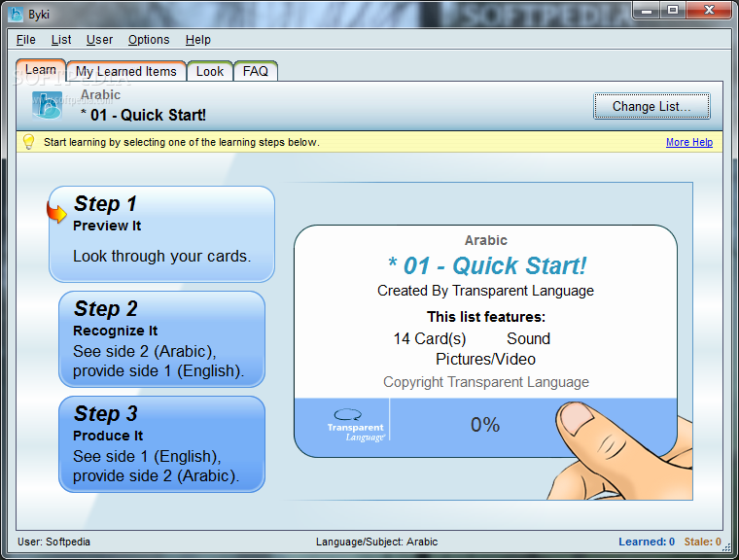
Task: Click the Pictures/Video feature label
Action: tap(485, 359)
